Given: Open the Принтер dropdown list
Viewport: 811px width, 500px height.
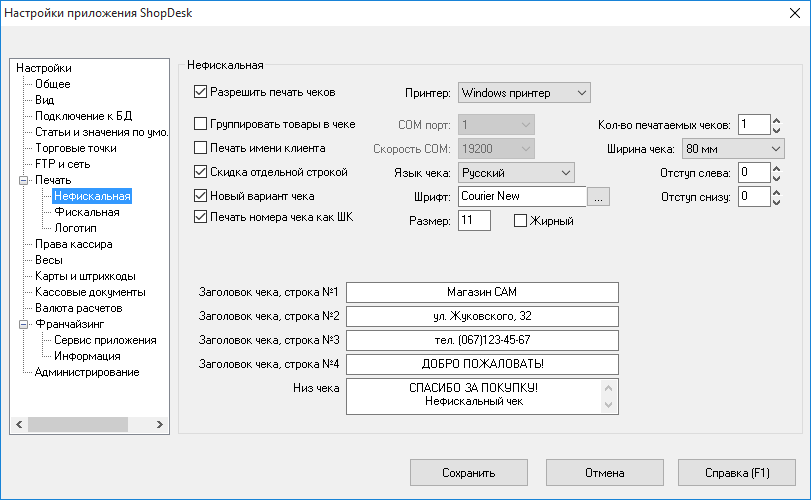Looking at the screenshot, I should [x=524, y=93].
